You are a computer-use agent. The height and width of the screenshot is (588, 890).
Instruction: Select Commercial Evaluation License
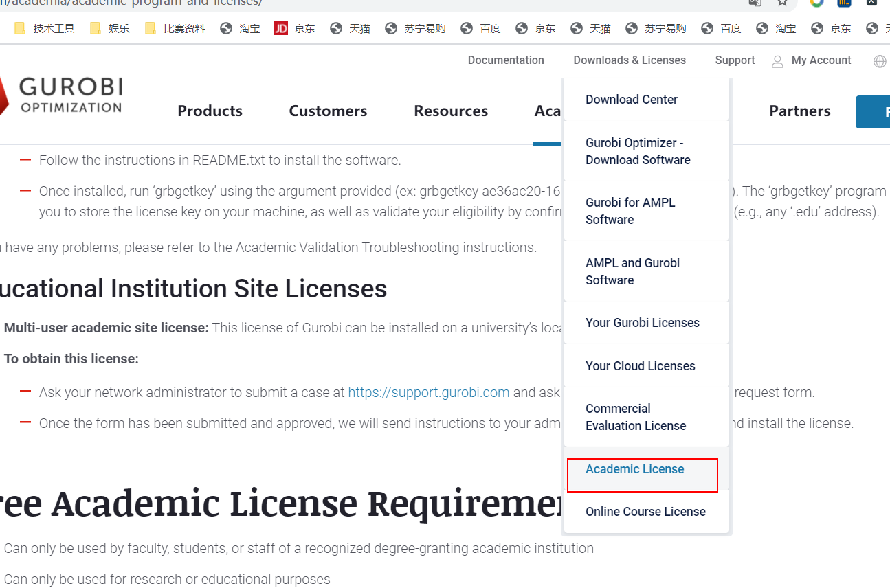pyautogui.click(x=646, y=417)
